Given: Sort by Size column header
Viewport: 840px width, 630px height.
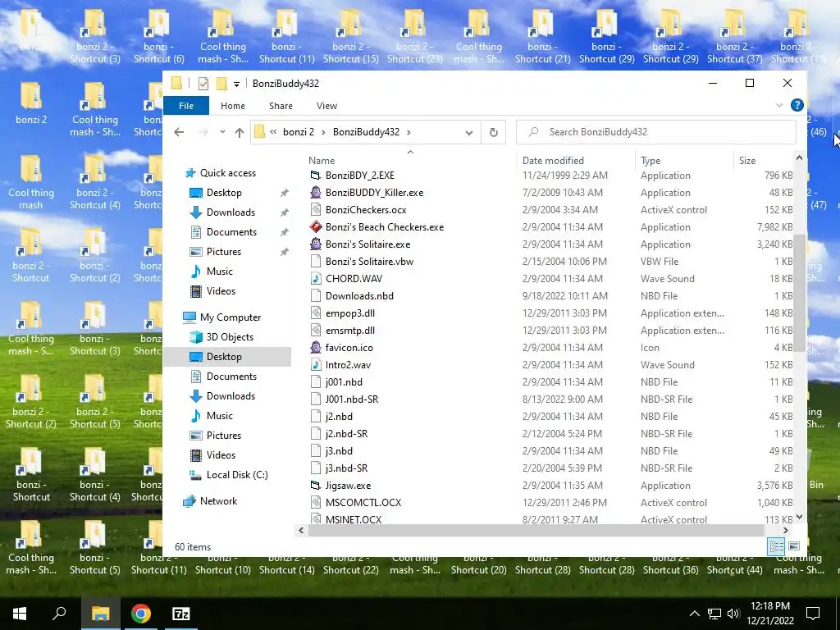Looking at the screenshot, I should (746, 161).
